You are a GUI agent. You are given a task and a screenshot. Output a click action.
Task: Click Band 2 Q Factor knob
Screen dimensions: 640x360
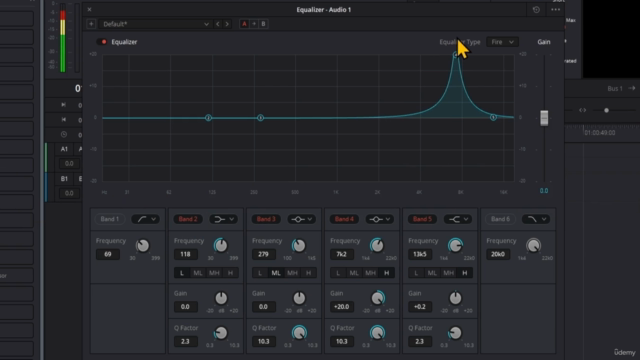[x=221, y=333]
